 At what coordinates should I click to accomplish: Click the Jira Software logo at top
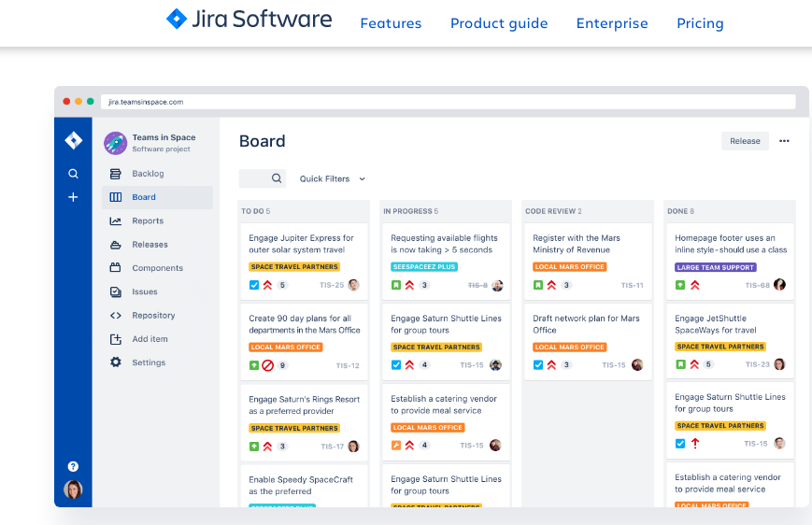point(249,20)
